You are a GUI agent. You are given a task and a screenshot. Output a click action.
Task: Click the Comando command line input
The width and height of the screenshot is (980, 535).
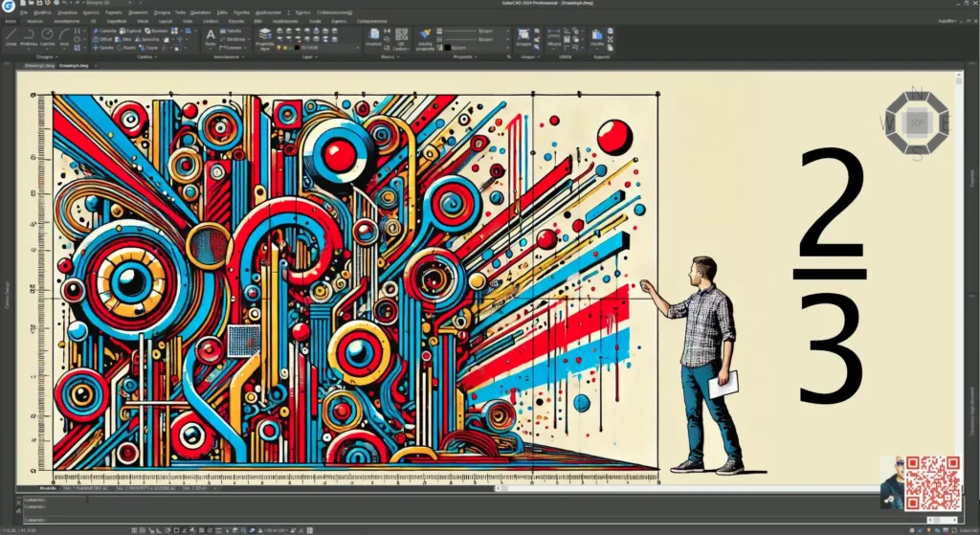tap(475, 520)
